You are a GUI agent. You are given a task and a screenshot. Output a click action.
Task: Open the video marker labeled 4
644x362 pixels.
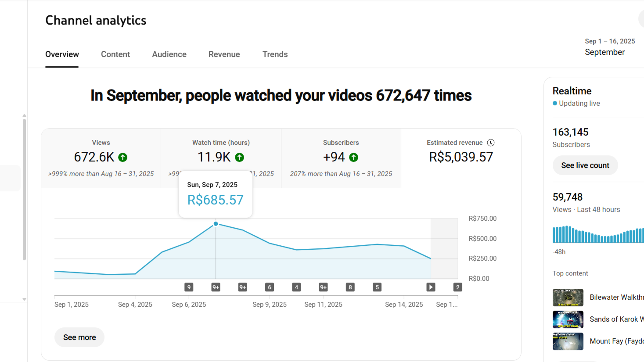click(296, 287)
